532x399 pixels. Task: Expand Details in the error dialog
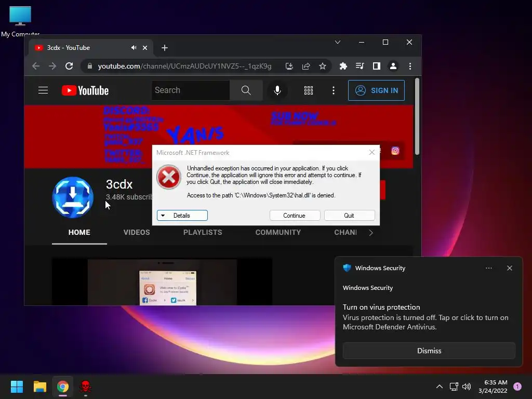pos(182,216)
